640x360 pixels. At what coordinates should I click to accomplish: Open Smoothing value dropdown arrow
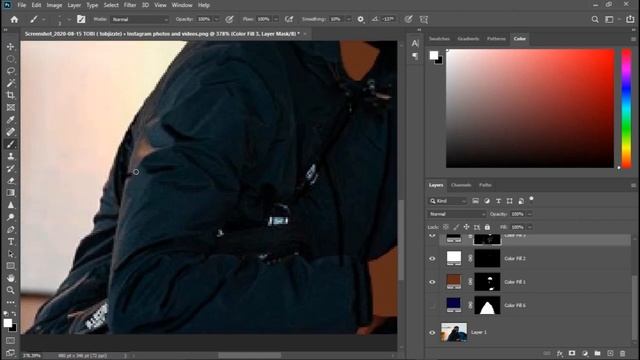tap(349, 19)
